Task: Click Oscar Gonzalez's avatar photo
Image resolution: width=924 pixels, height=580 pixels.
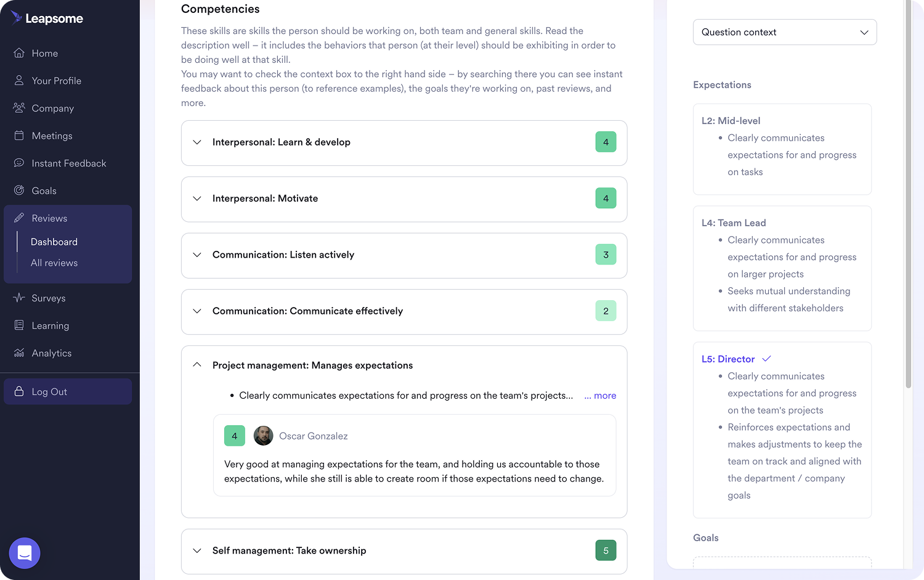Action: click(263, 436)
